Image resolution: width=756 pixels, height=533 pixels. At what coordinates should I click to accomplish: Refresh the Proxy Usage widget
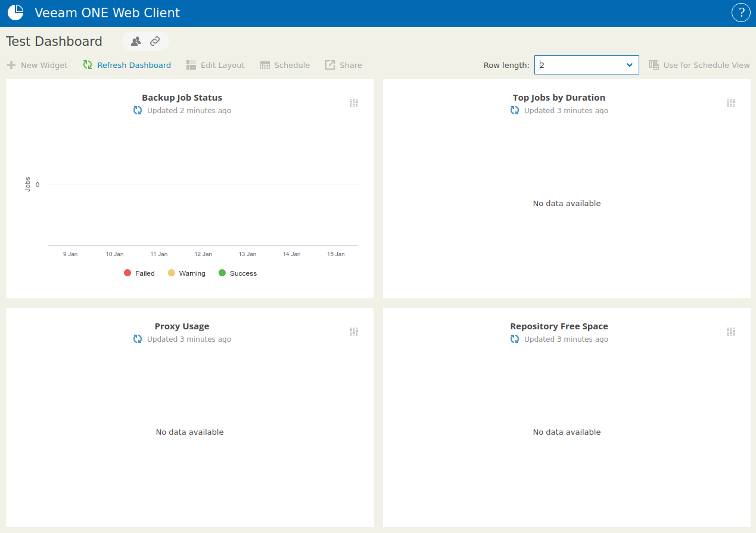tap(138, 339)
